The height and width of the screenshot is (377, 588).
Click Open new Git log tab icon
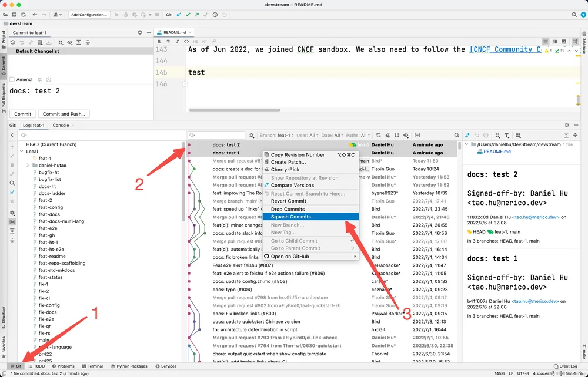pos(417,135)
